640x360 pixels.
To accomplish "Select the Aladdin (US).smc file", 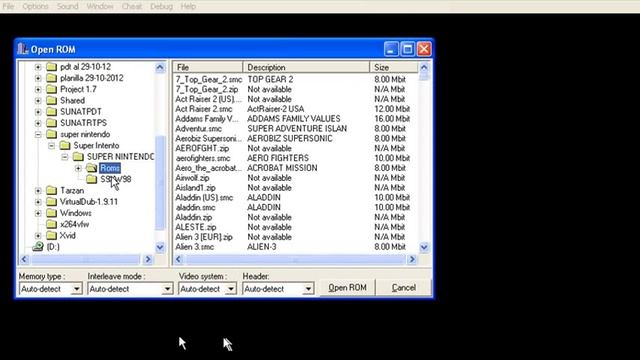I will 204,198.
